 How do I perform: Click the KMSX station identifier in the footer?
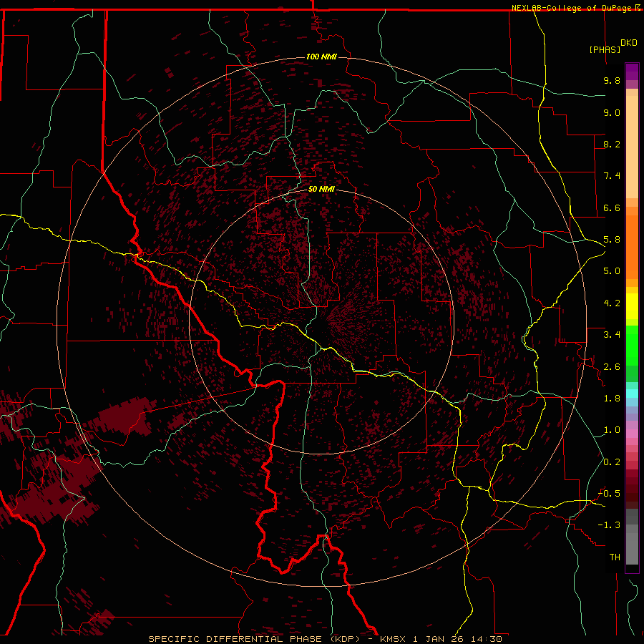[394, 639]
